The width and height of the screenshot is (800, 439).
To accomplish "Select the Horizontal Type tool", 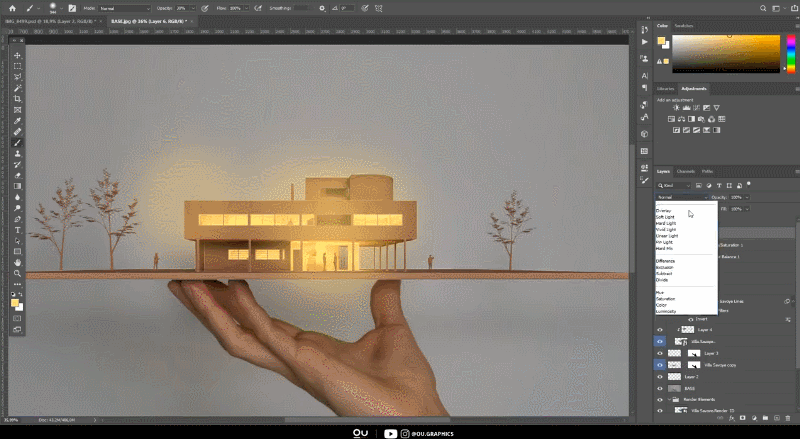I will coord(18,230).
